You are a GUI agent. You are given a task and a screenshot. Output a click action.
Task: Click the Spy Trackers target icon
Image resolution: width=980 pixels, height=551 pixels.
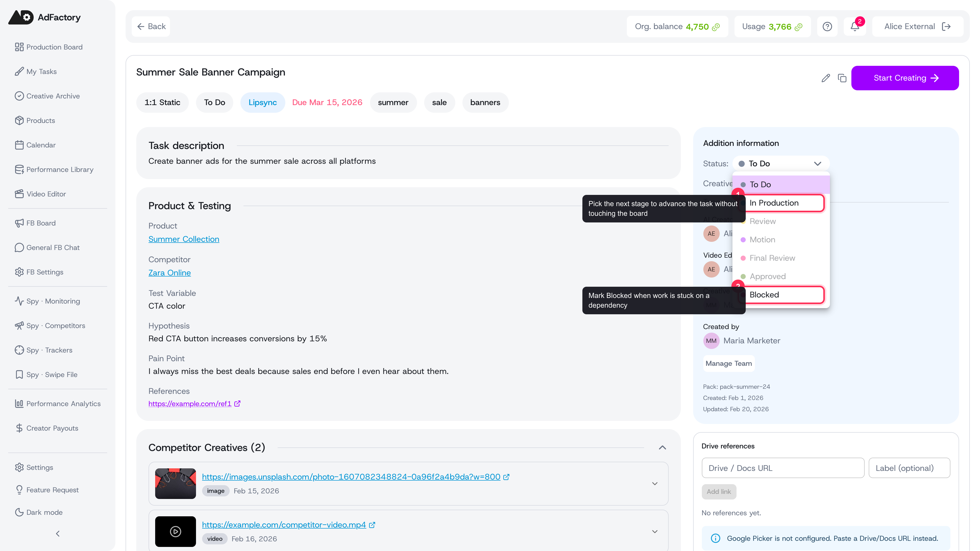click(19, 350)
